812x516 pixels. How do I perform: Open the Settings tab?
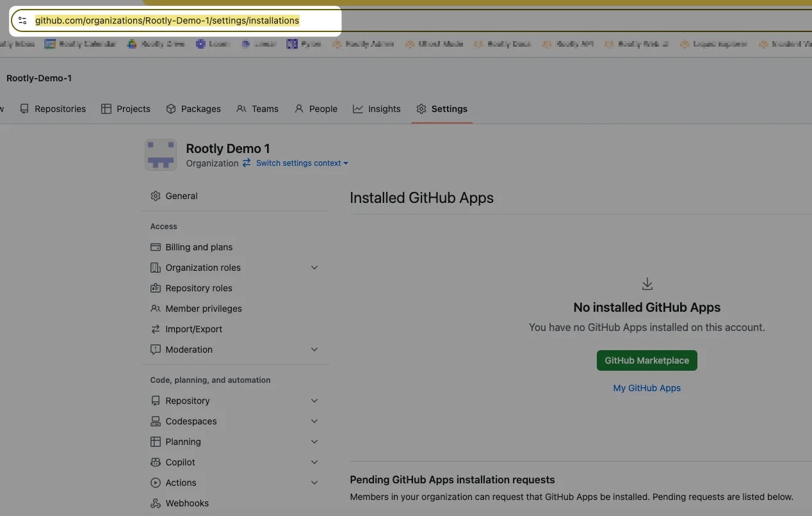pyautogui.click(x=442, y=109)
